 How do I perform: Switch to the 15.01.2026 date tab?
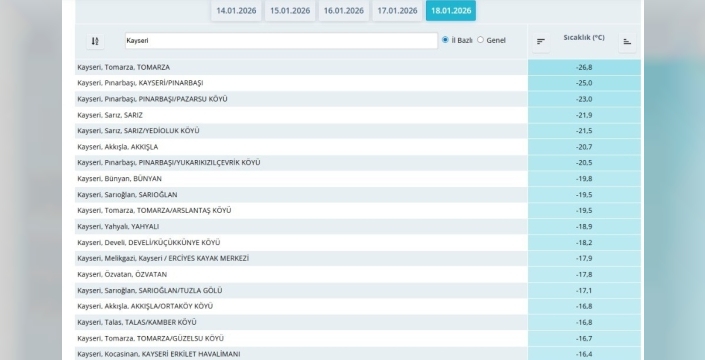290,11
